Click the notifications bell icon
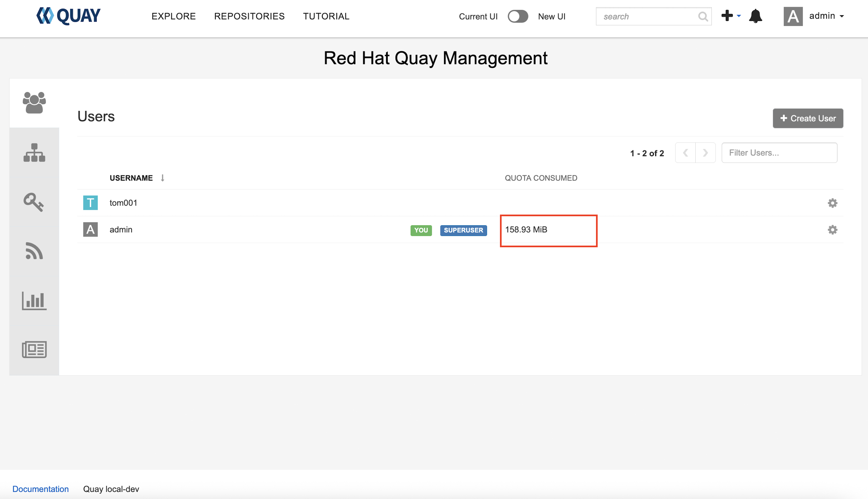Screen dimensions: 868x499 coord(755,16)
